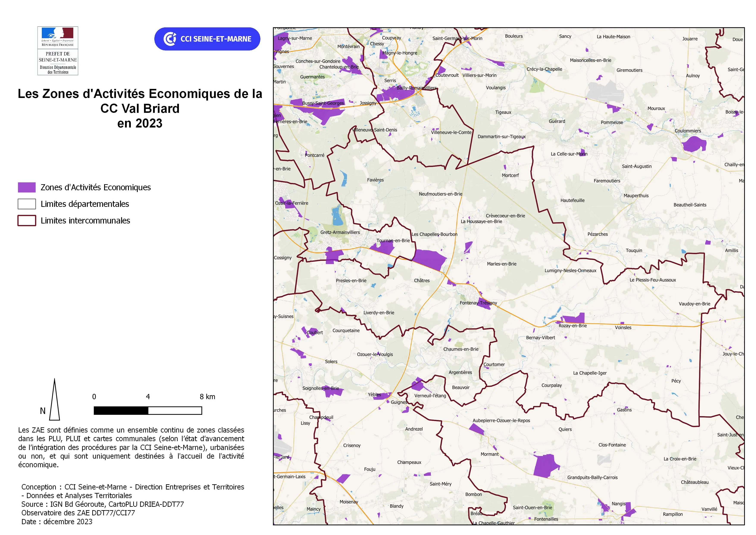Click the town label "Coulommiers"
Viewport: 756px width, 535px height.
[688, 131]
